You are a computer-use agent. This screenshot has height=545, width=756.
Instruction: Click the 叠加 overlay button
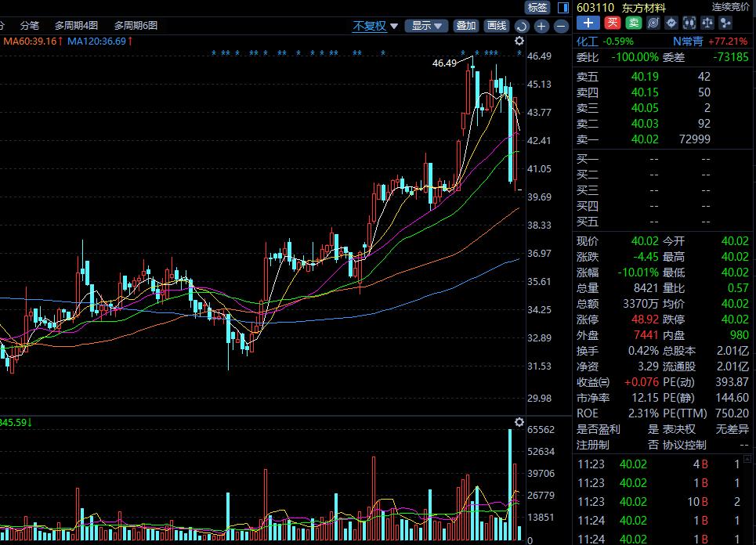coord(466,26)
